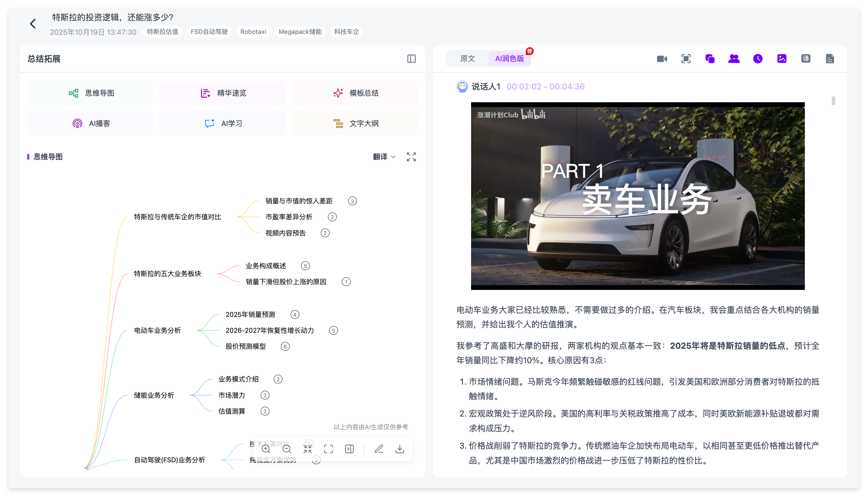The image size is (868, 497).
Task: Expand 销量下滑但股价上涨的原因 node badge
Action: [x=346, y=282]
